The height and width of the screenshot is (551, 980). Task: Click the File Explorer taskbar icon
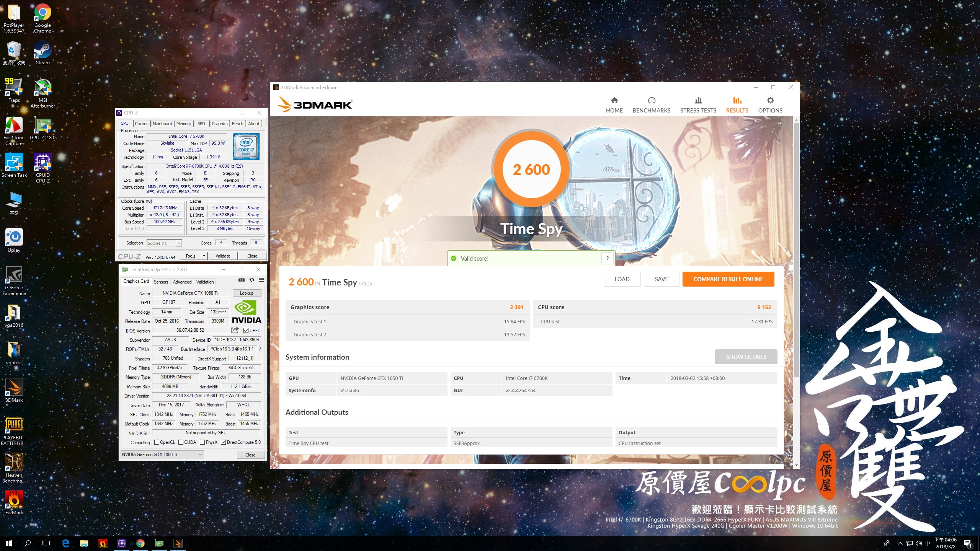tap(84, 543)
